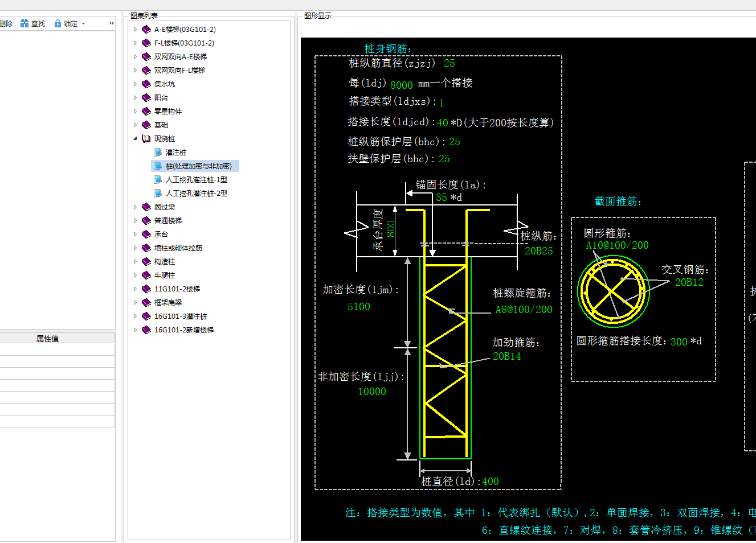Select the 灌注桩 tree item
The height and width of the screenshot is (543, 756).
tap(176, 153)
